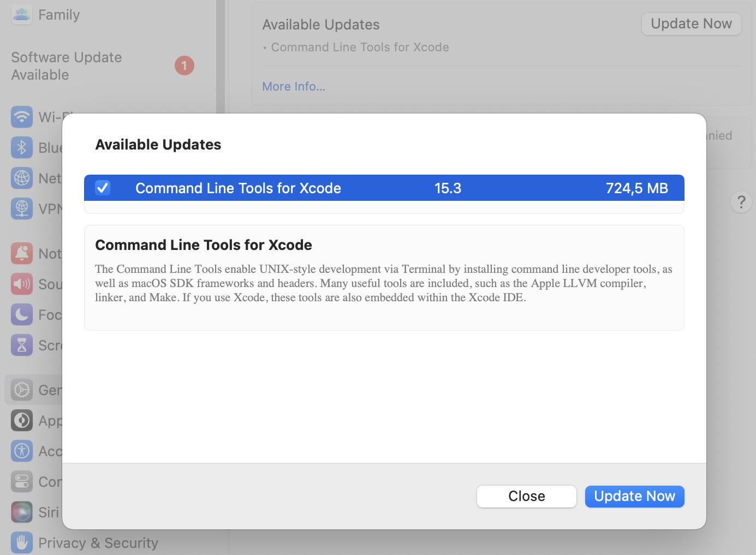Open Privacy & Security in the sidebar
The image size is (756, 555).
[x=85, y=542]
